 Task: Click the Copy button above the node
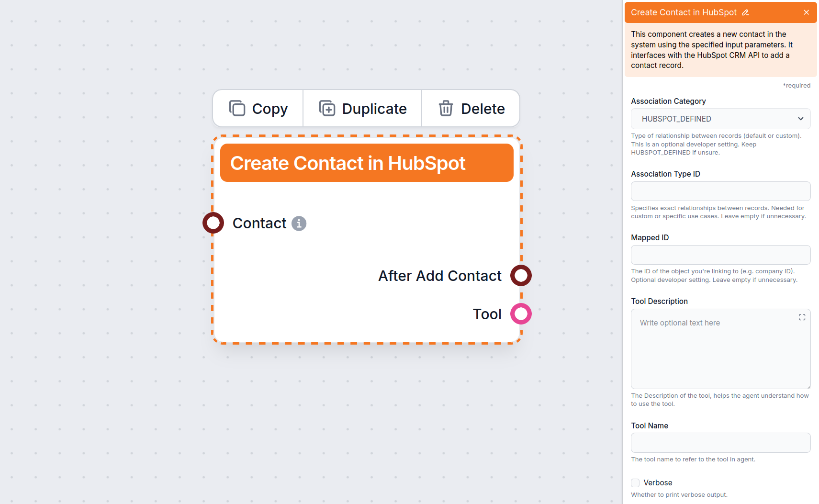click(258, 109)
